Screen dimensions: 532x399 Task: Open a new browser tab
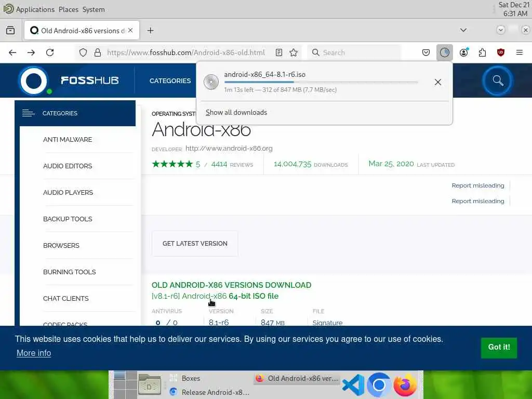[x=150, y=31]
